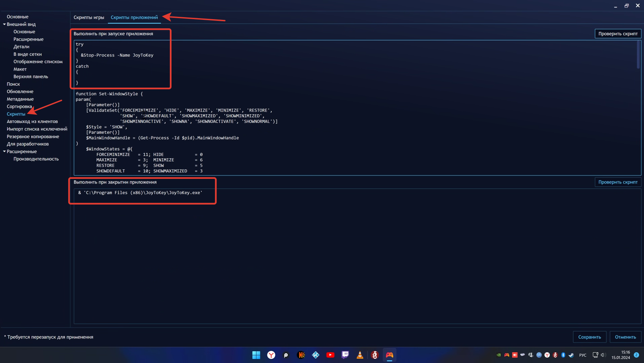
Task: Collapse the Внешний вид tree section
Action: (4, 24)
